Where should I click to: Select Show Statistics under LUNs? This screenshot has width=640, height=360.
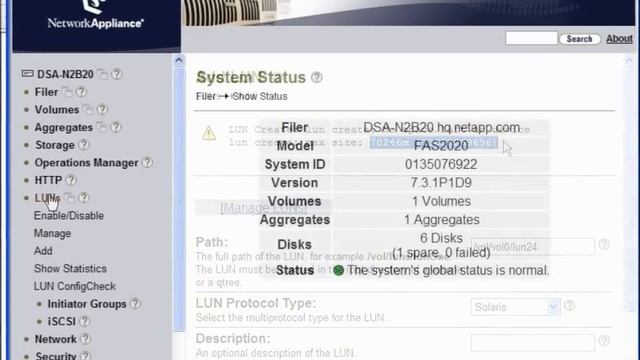tap(70, 269)
